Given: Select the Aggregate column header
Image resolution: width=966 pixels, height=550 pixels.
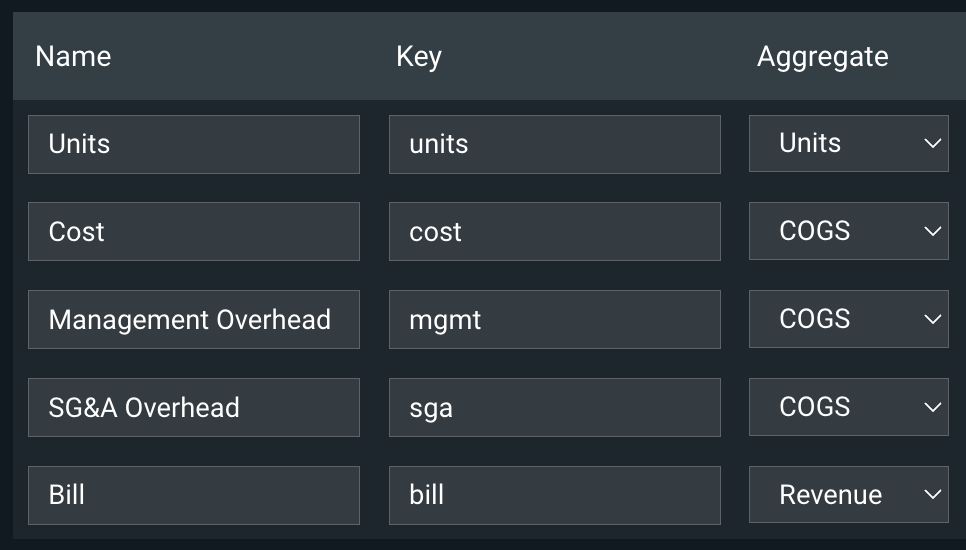Looking at the screenshot, I should [822, 57].
